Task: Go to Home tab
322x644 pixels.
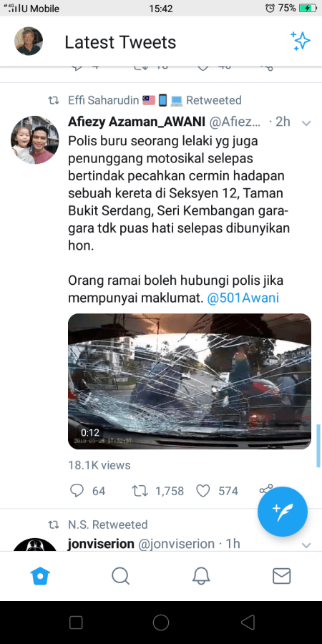Action: click(40, 576)
